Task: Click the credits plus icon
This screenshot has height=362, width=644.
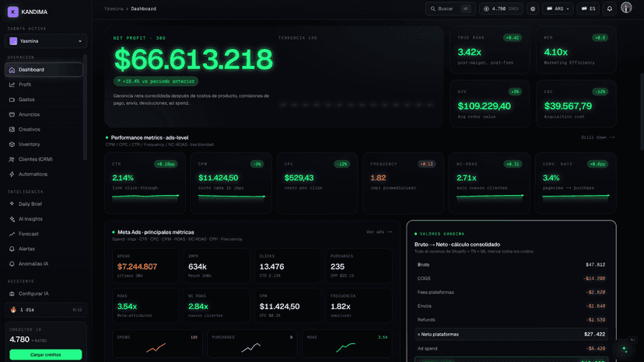Action: pyautogui.click(x=486, y=9)
